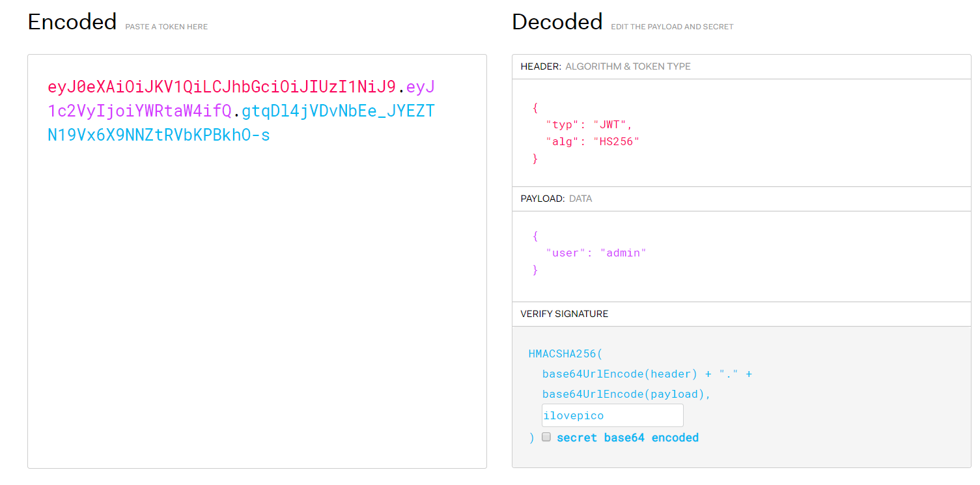Viewport: 980px width, 485px height.
Task: Click the red header segment of encoded token
Action: click(x=221, y=87)
